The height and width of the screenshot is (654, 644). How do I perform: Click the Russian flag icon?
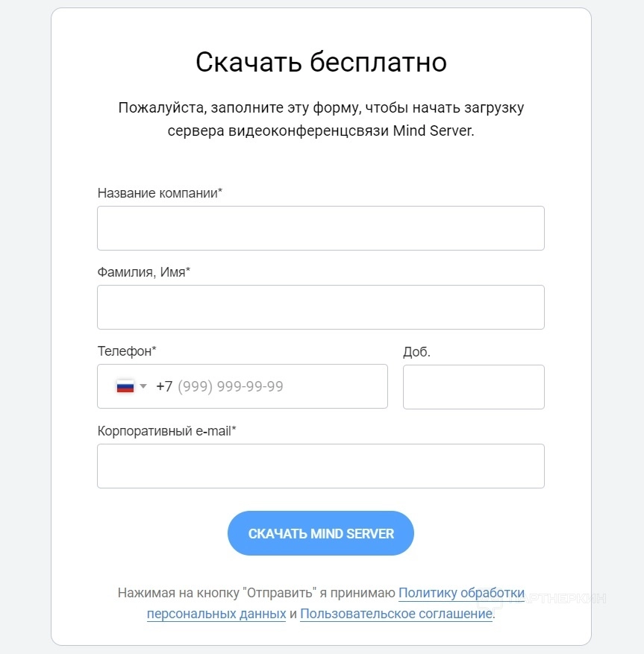tap(125, 386)
